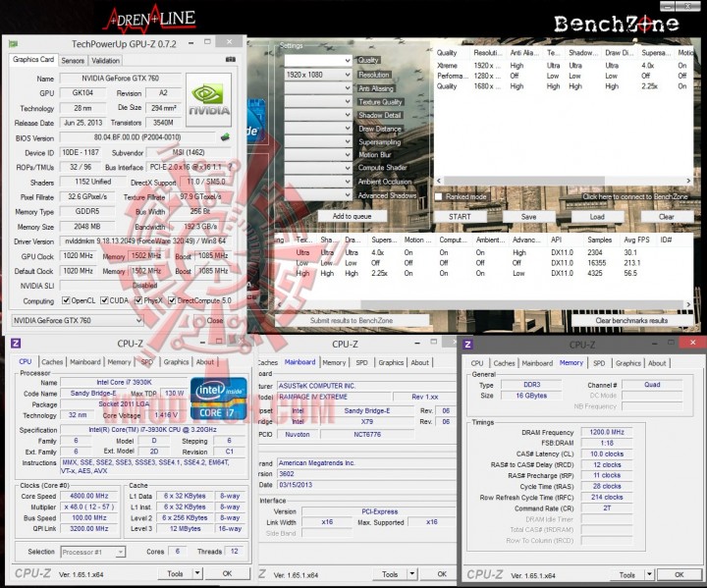The height and width of the screenshot is (588, 707).
Task: Open the Supersampling dropdown
Action: (318, 141)
